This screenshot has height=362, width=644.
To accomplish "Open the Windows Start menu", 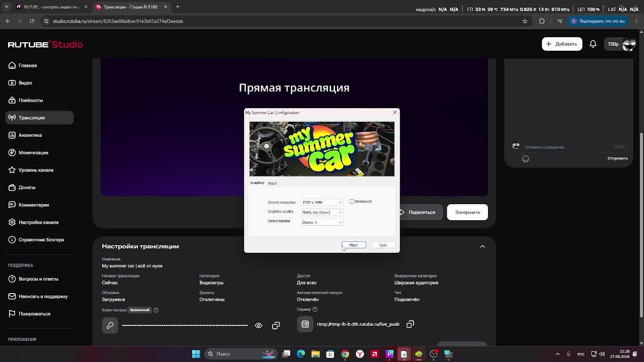I will click(196, 354).
